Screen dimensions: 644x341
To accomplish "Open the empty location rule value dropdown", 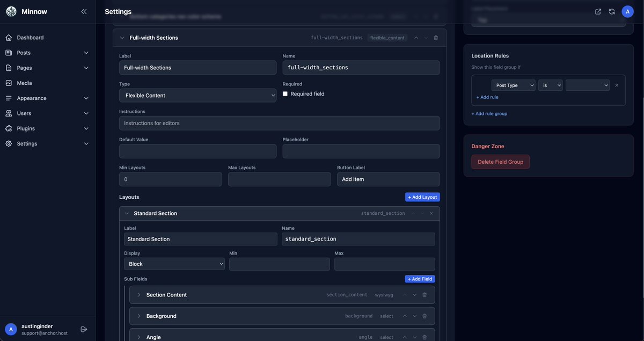I will tap(588, 85).
